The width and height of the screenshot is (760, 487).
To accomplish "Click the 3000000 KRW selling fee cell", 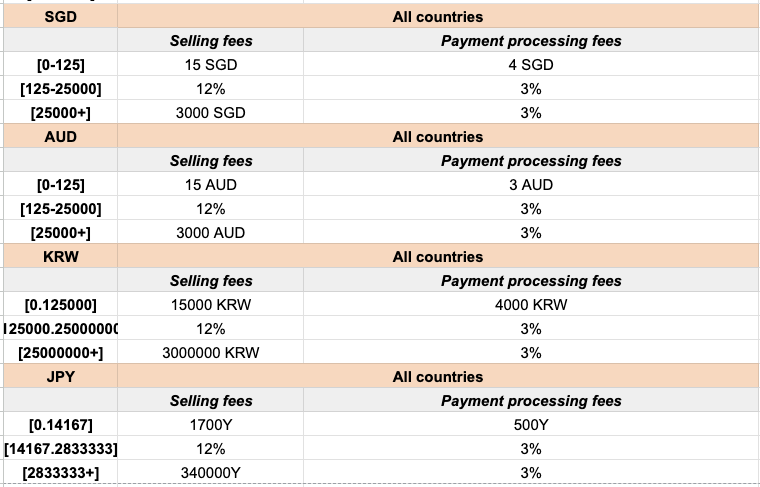I will [x=210, y=353].
